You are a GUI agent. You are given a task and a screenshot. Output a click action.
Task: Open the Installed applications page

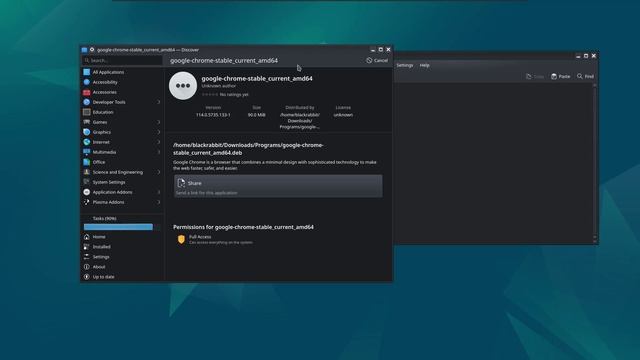pyautogui.click(x=122, y=247)
